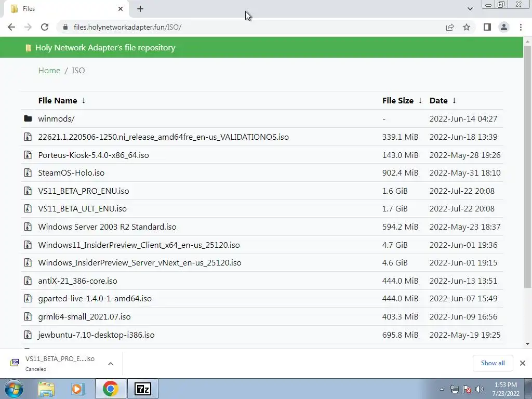Click the ISO icon of canceled download
Screen dimensions: 532x399
tap(15, 363)
